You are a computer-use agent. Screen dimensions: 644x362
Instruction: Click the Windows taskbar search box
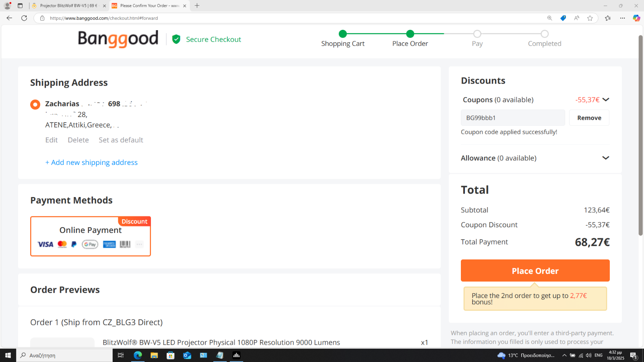coord(64,355)
